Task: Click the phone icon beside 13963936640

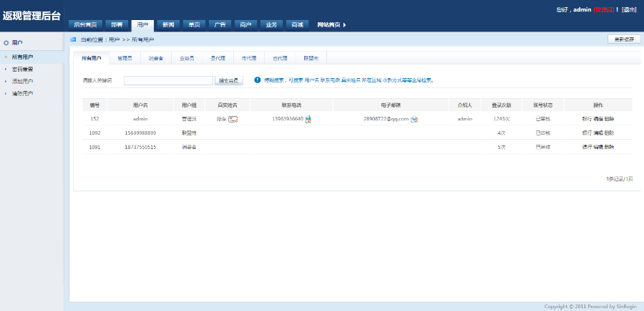Action: (308, 119)
